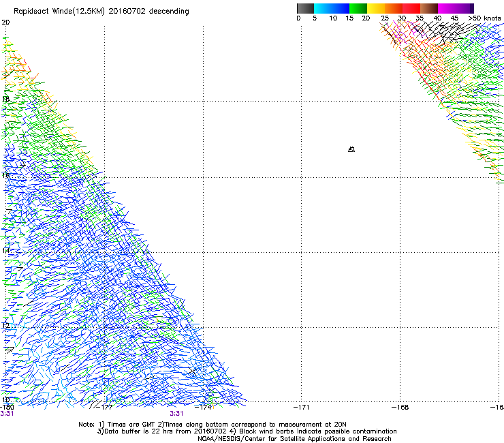Click the legend scale value '5'
This screenshot has height=443, width=504.
[x=315, y=18]
